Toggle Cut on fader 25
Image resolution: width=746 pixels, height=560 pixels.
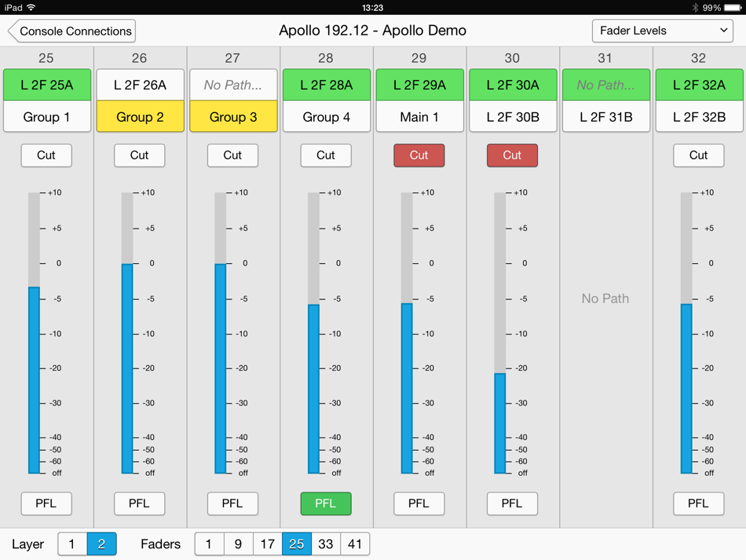pos(46,155)
